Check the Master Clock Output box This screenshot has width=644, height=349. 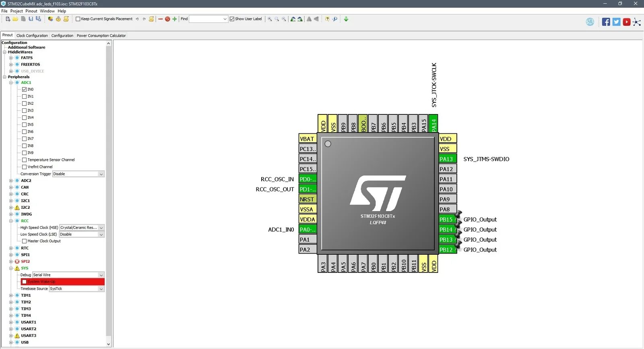click(x=24, y=241)
